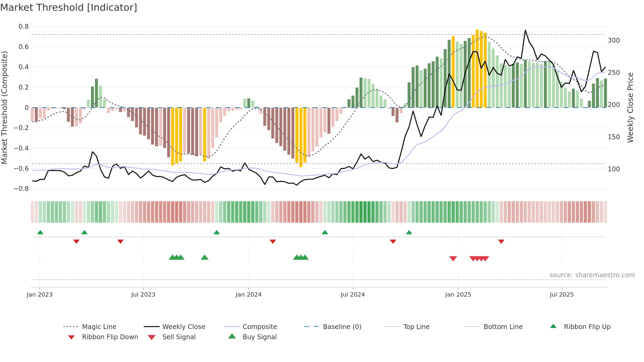Toggle the Ribbon Flip Down legend entry
Viewport: 644px width, 362px height.
click(x=103, y=337)
